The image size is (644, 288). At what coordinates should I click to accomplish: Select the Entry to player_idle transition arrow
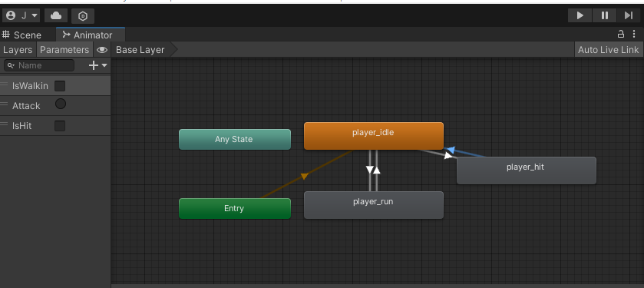(304, 176)
